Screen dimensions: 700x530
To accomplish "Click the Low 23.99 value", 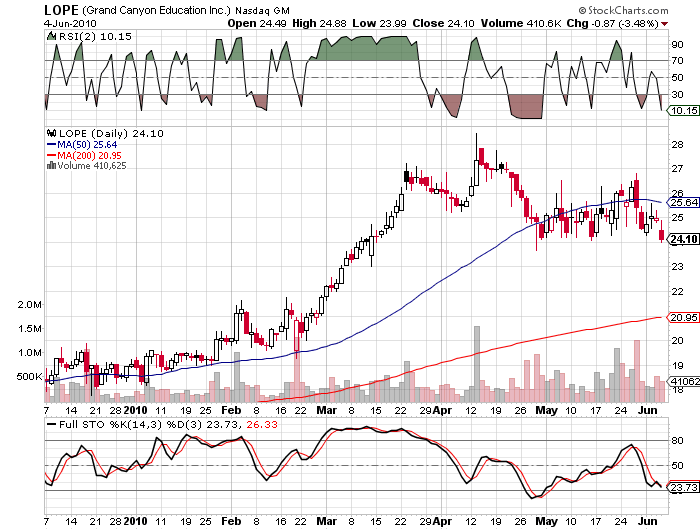I will point(379,23).
